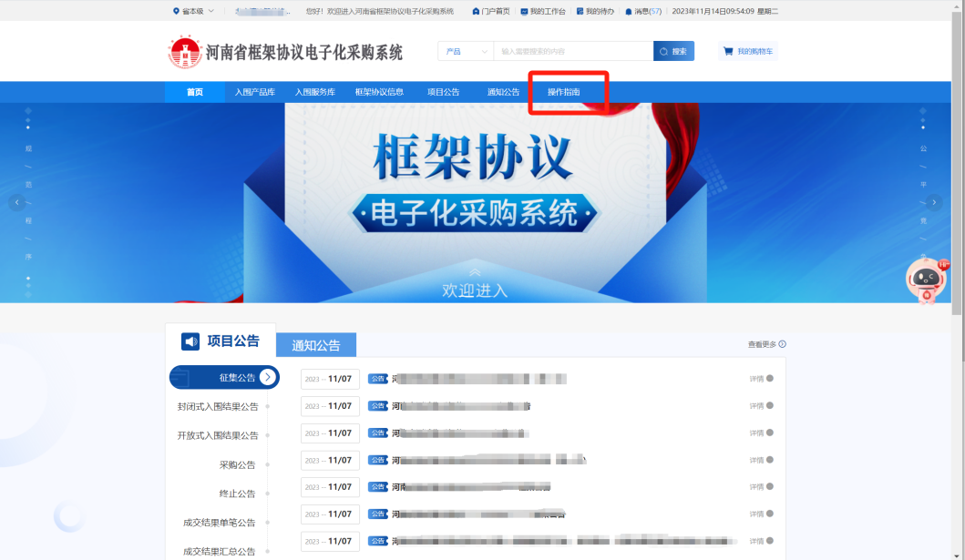Expand the 省本级 region dropdown

(211, 11)
